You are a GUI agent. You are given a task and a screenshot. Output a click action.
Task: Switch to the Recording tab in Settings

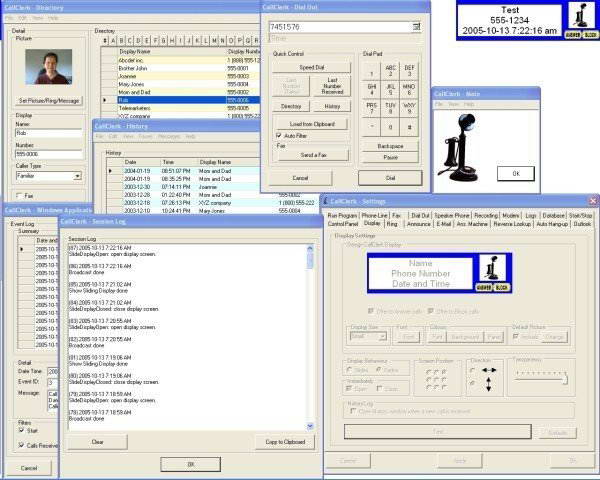[486, 216]
